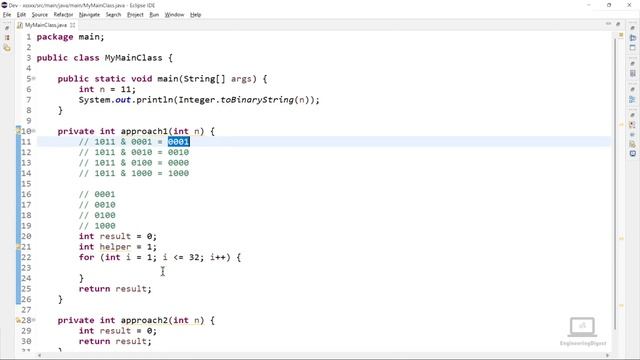Click the left arrow of horizontal scrollbar
The height and width of the screenshot is (360, 640).
(39, 356)
